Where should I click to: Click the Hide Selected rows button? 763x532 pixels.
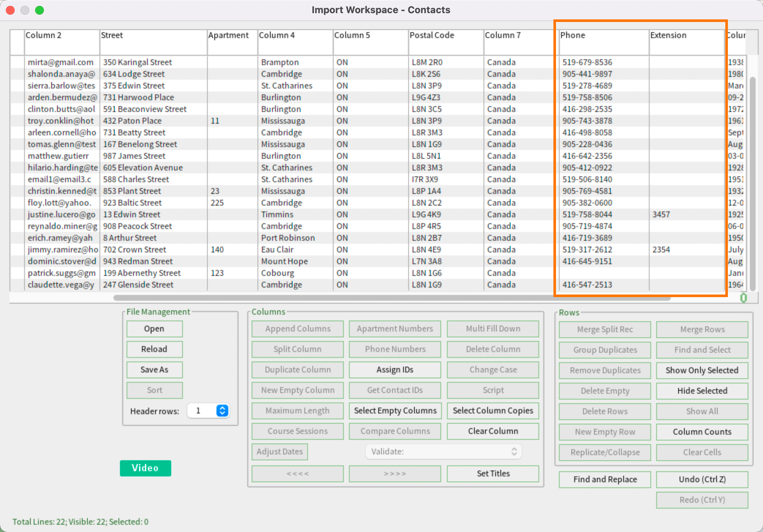tap(702, 390)
